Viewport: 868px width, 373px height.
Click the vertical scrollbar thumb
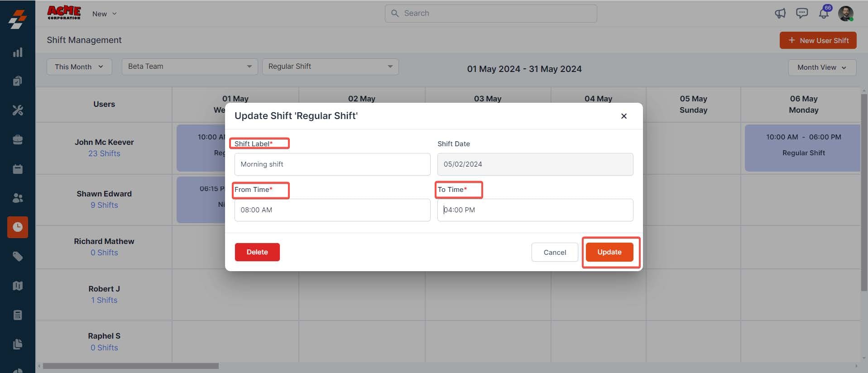(864, 192)
